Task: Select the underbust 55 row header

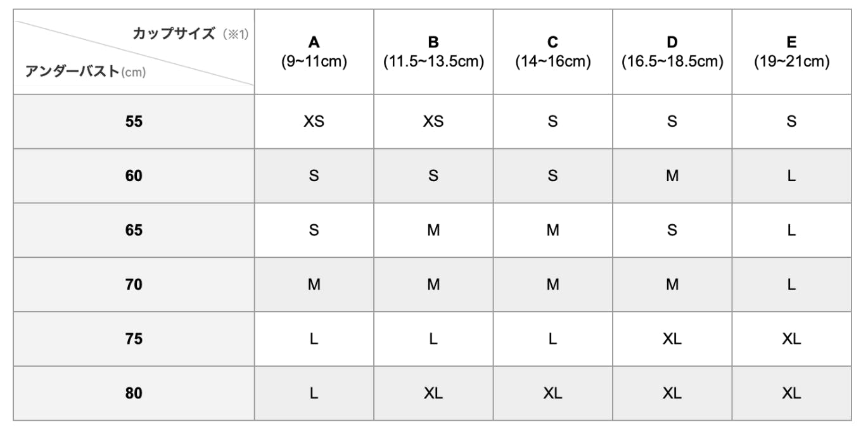Action: [x=134, y=121]
